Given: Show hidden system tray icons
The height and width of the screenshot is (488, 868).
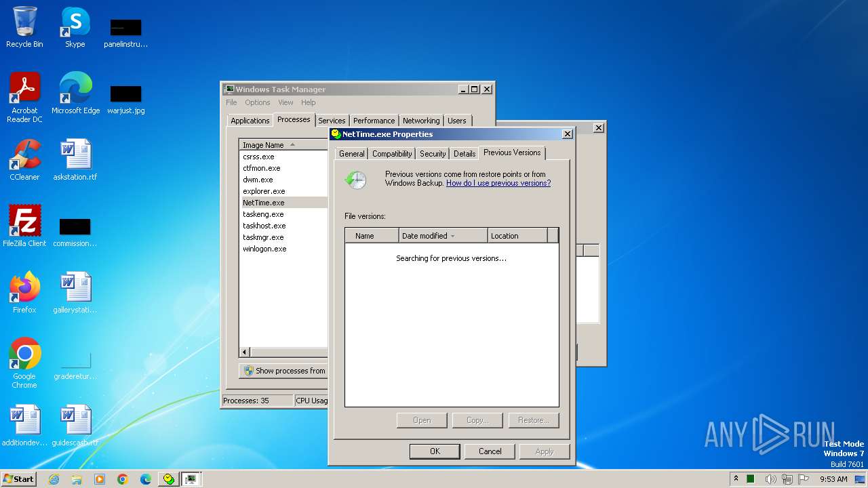Looking at the screenshot, I should [736, 479].
